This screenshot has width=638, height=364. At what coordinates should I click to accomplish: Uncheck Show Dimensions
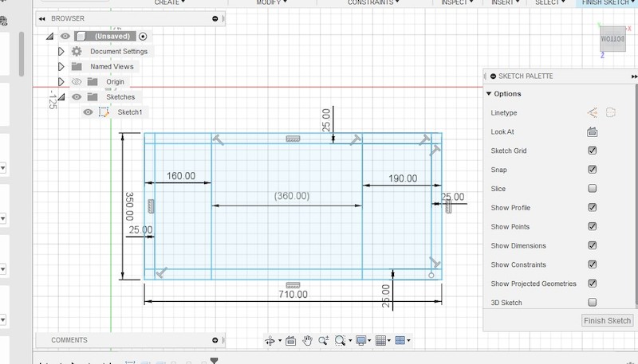tap(593, 245)
